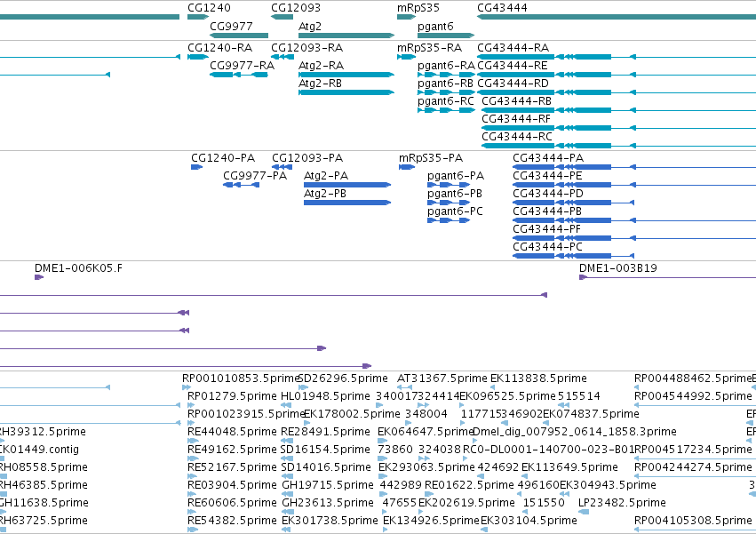The width and height of the screenshot is (756, 534).
Task: Click the mRpS35 gene label
Action: [418, 8]
